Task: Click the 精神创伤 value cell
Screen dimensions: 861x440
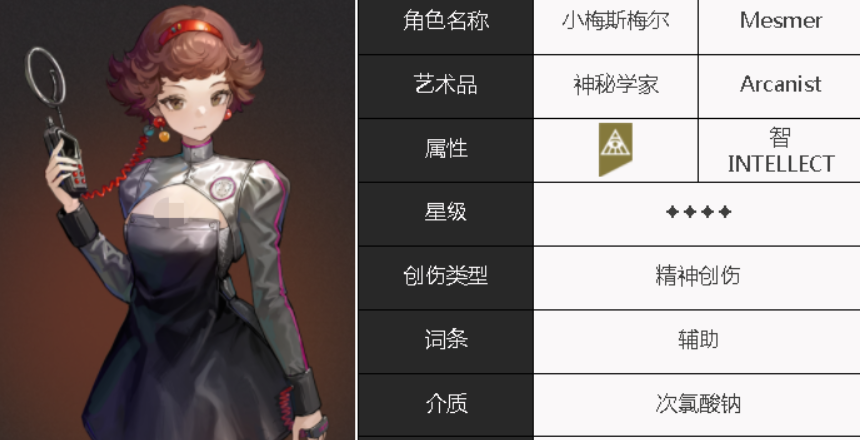Action: click(697, 277)
